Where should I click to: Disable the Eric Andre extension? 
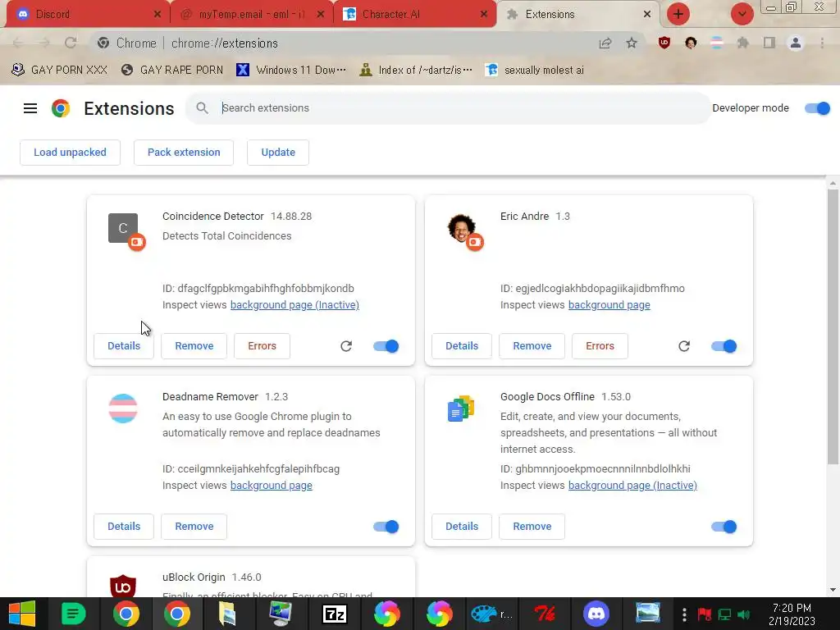tap(724, 346)
